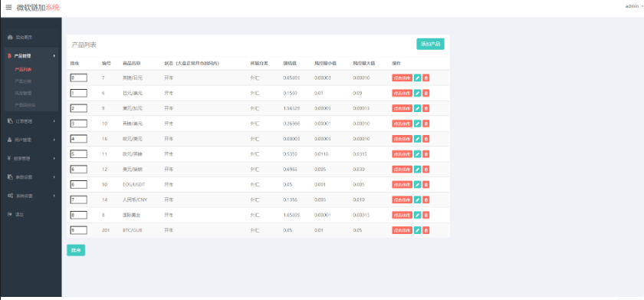Focus the sort order field for BTC/GUB

coord(78,230)
